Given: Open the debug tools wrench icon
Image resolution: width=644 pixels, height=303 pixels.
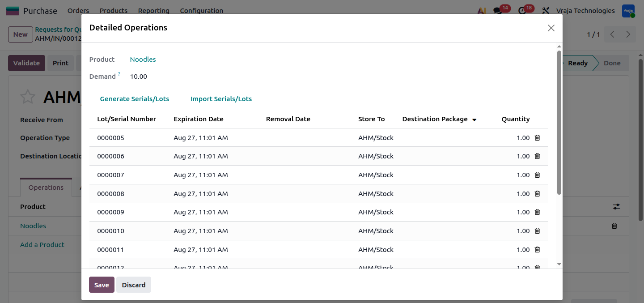Looking at the screenshot, I should (545, 11).
